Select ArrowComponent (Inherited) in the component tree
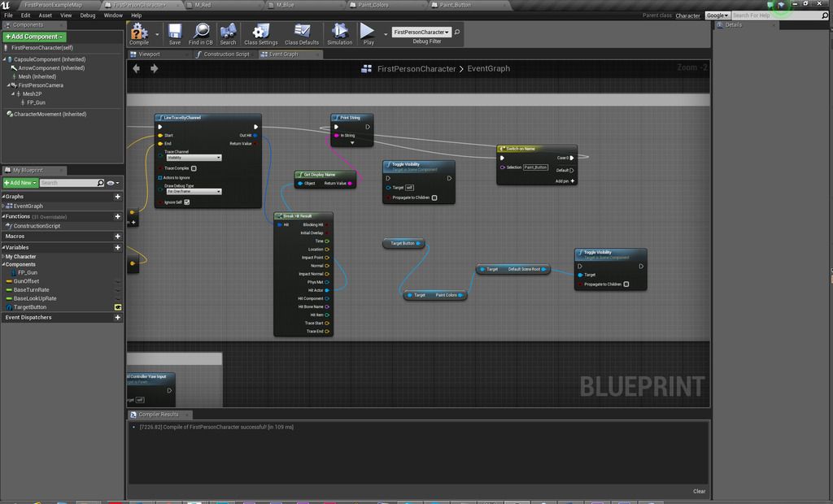The width and height of the screenshot is (833, 504). [51, 68]
